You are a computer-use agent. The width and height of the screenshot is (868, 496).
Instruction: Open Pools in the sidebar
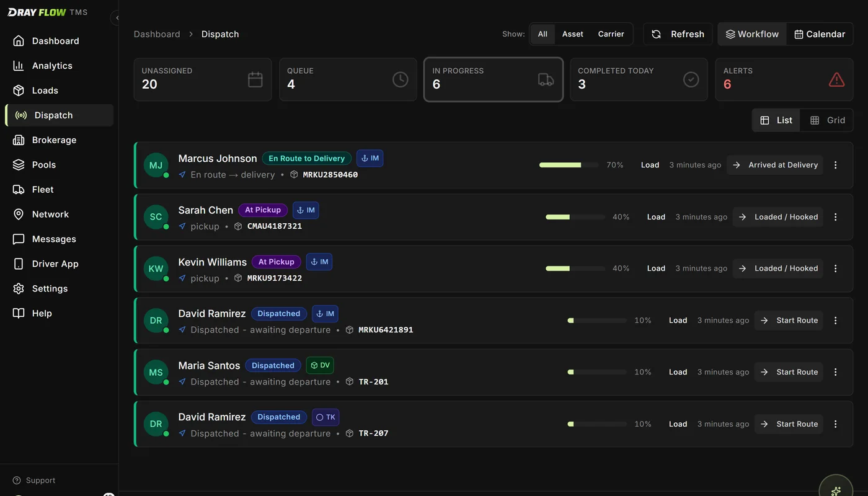(59, 165)
